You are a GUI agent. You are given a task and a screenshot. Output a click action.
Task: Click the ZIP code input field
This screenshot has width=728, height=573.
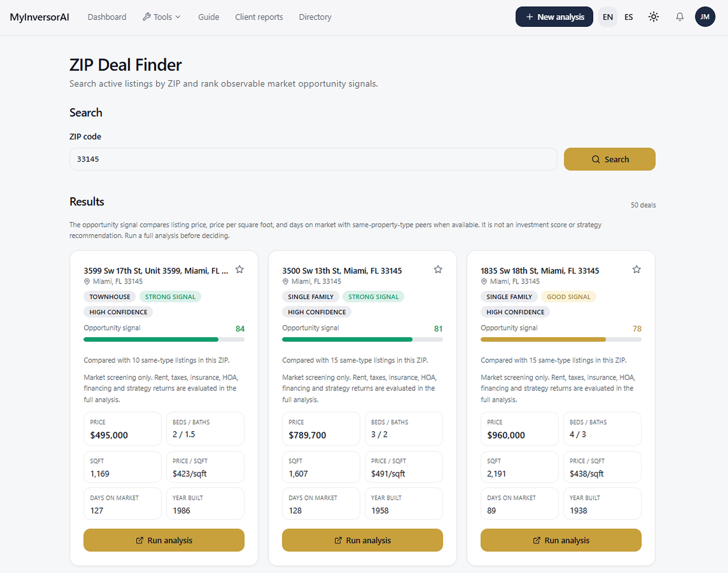point(313,159)
